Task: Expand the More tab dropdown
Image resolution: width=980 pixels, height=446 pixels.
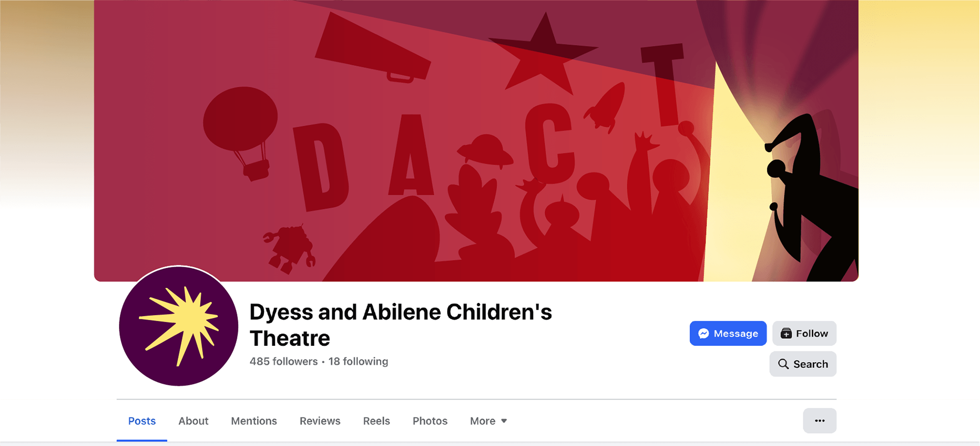Action: coord(483,421)
